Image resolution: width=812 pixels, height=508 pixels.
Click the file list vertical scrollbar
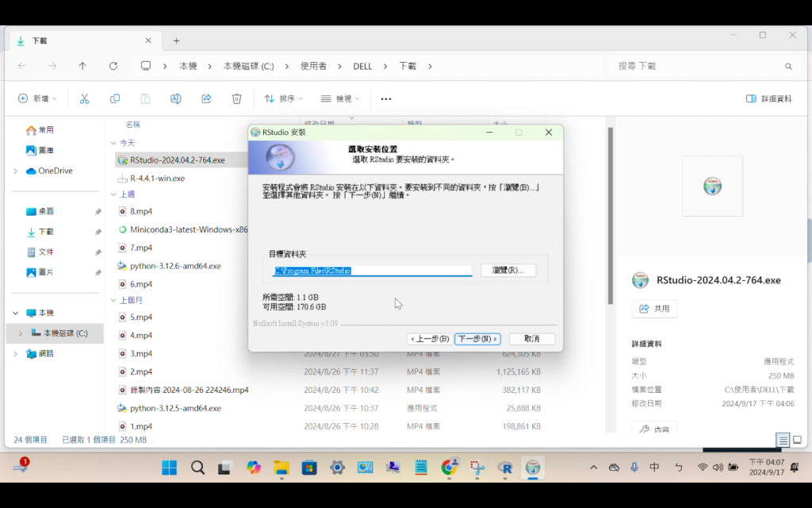tap(610, 215)
